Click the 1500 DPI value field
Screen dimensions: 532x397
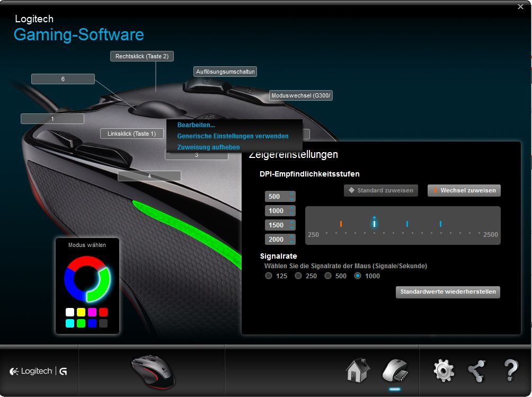point(280,225)
